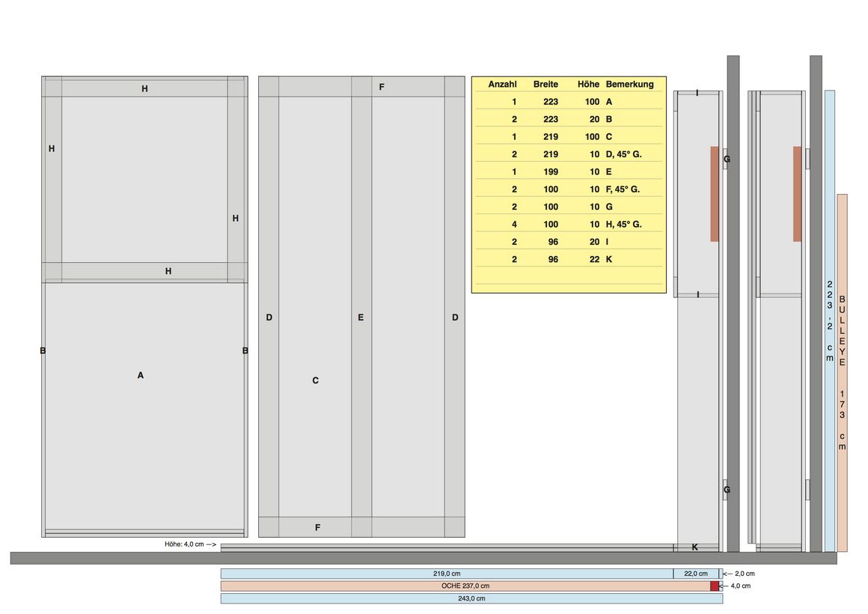Image resolution: width=868 pixels, height=614 pixels.
Task: Select the 22,0 cm dimension bar
Action: (696, 574)
